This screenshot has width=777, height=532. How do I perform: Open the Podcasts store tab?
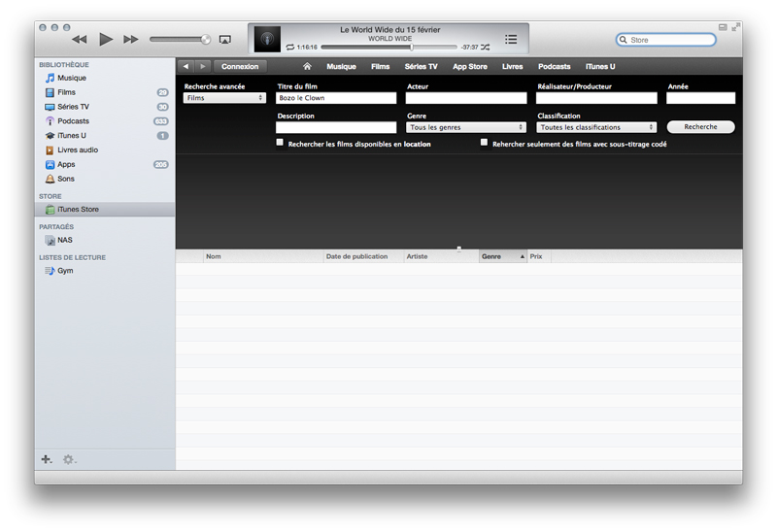[554, 66]
